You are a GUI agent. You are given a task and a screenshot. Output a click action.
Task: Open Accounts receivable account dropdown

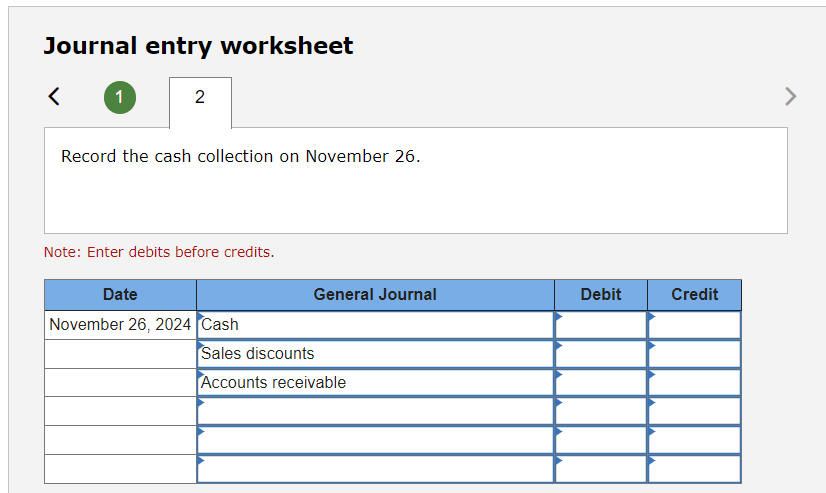click(x=375, y=382)
